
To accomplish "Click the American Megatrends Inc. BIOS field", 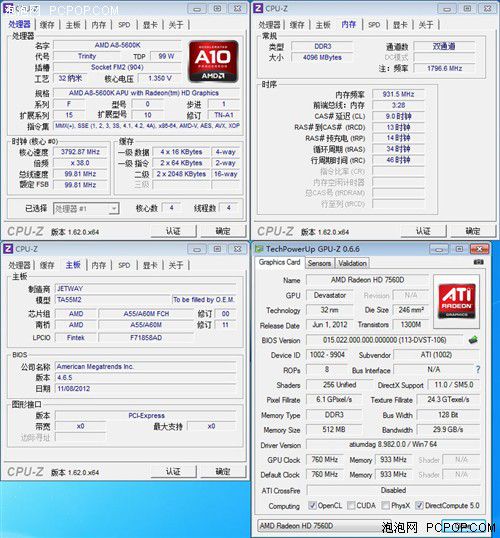I will point(146,367).
